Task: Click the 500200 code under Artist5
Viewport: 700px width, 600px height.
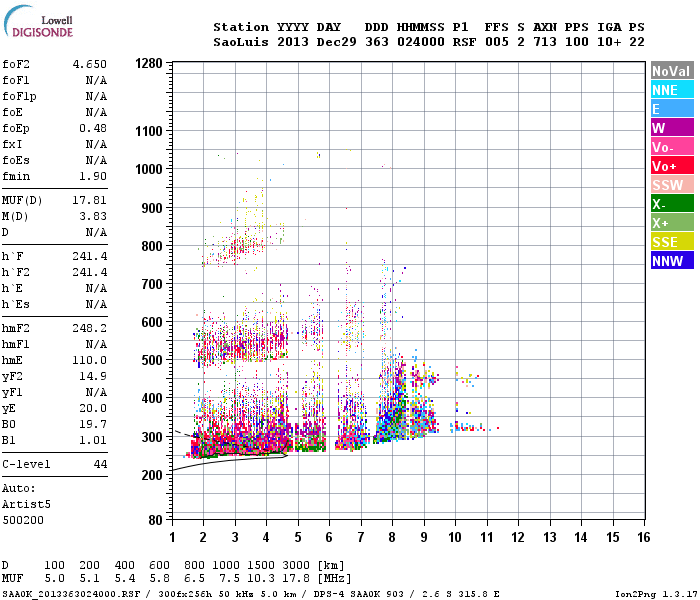Action: pyautogui.click(x=23, y=520)
